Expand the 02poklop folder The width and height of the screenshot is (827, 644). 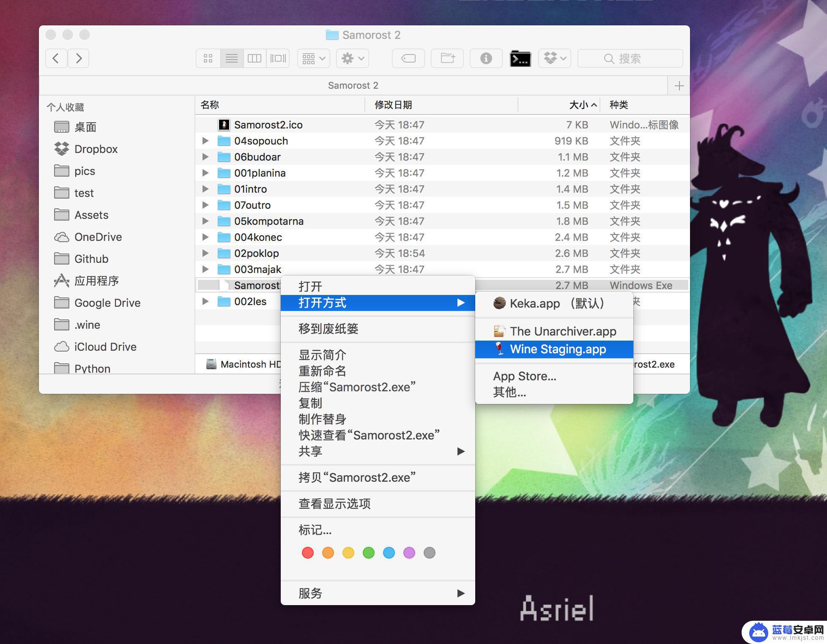[205, 253]
